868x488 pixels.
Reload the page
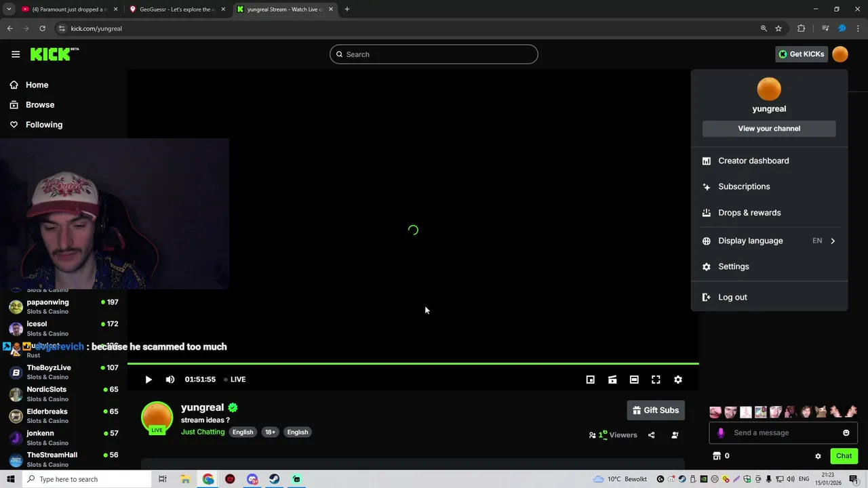click(42, 28)
